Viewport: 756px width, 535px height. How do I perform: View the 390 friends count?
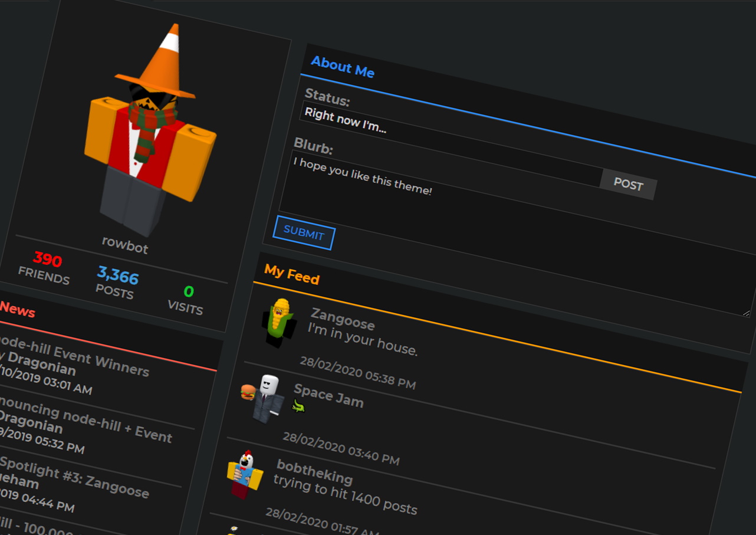tap(47, 259)
